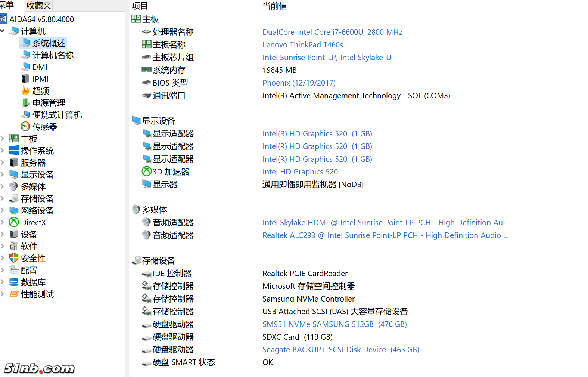Image resolution: width=588 pixels, height=377 pixels.
Task: Click the DirectX Xbox icon in tree
Action: point(14,222)
